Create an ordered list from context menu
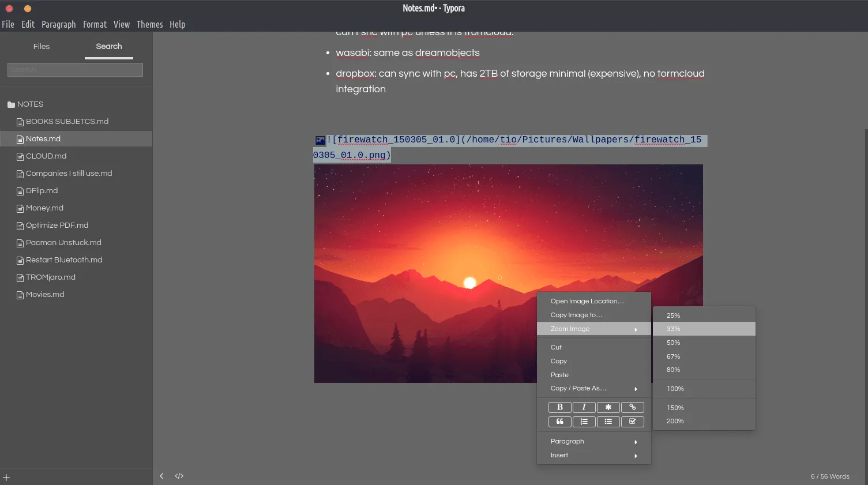 tap(584, 422)
